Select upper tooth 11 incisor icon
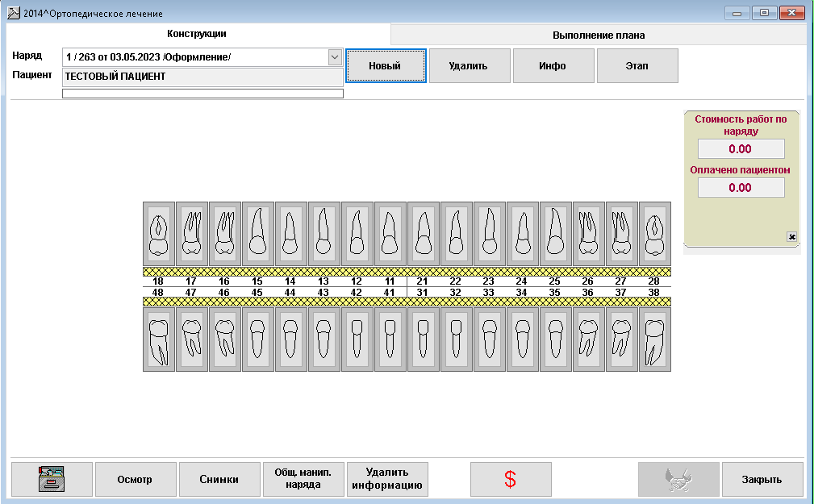Screen dimensions: 814x504 (x=390, y=234)
